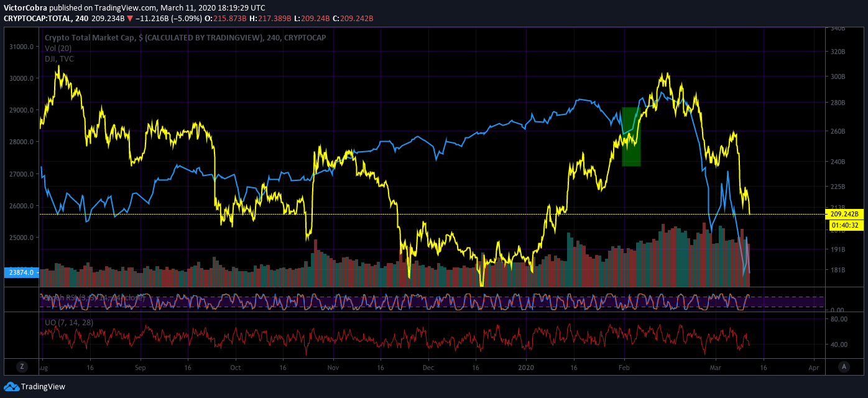
Task: Click the VictorCobra author name
Action: coord(25,8)
